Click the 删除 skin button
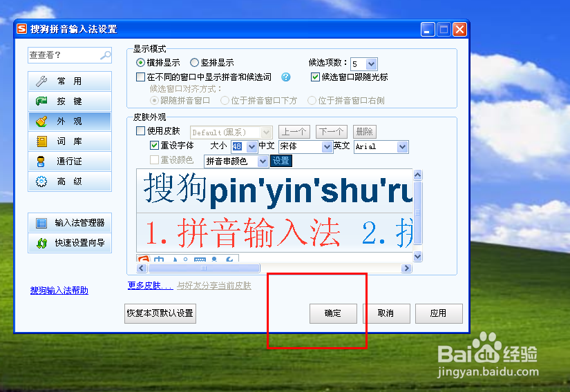Screen dimensions: 570x392 click(x=365, y=132)
